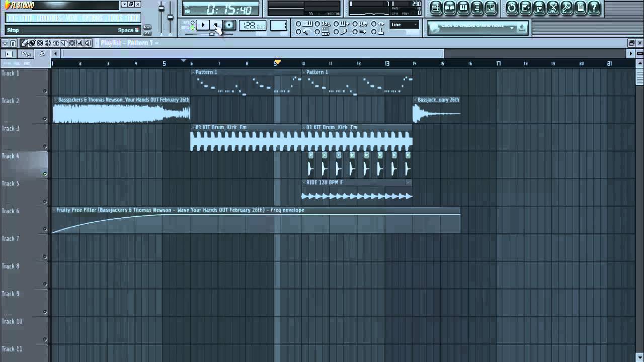Click the Stop transport button

pyautogui.click(x=215, y=25)
